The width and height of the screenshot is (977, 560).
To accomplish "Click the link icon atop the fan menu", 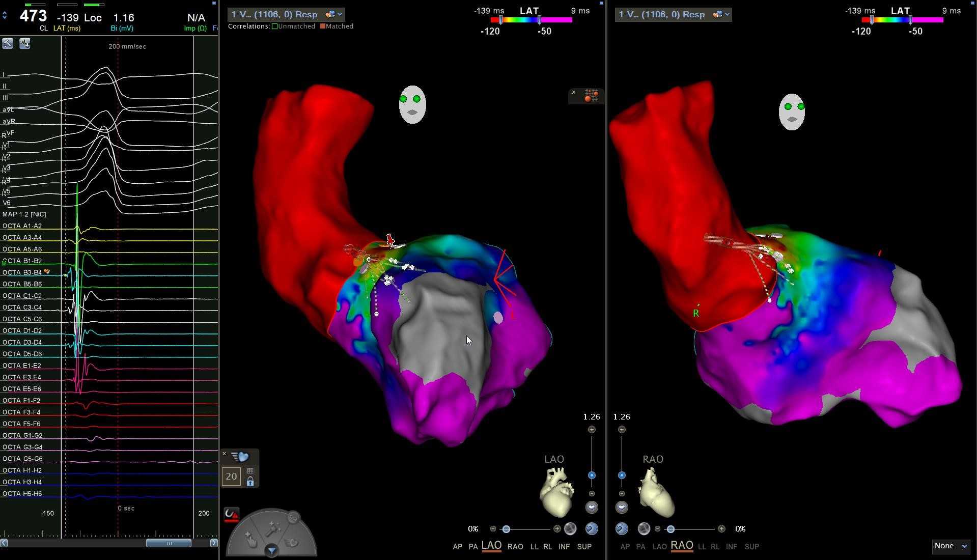I will click(293, 518).
